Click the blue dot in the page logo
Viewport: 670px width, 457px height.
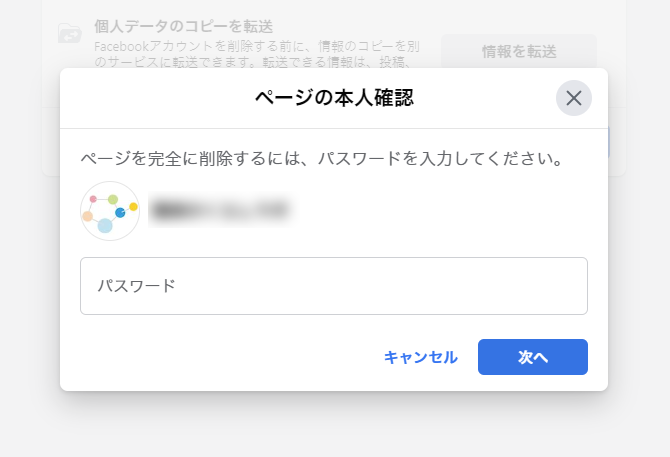click(120, 212)
